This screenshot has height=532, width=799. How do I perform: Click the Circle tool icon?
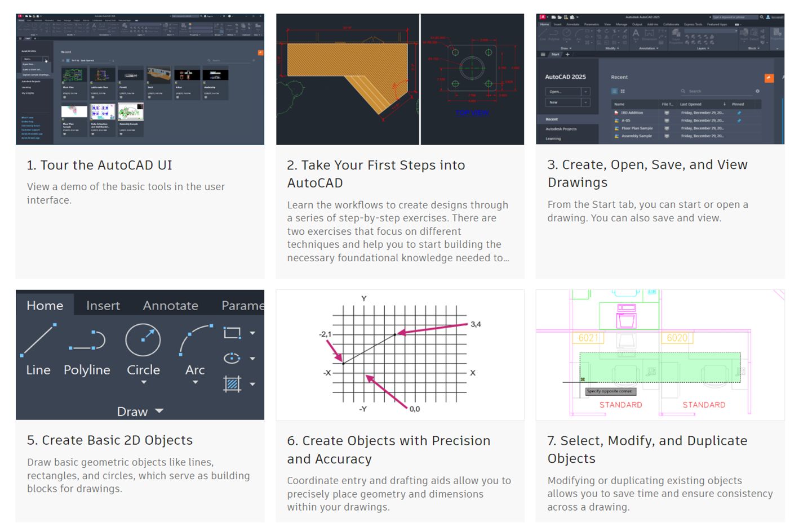click(x=143, y=340)
